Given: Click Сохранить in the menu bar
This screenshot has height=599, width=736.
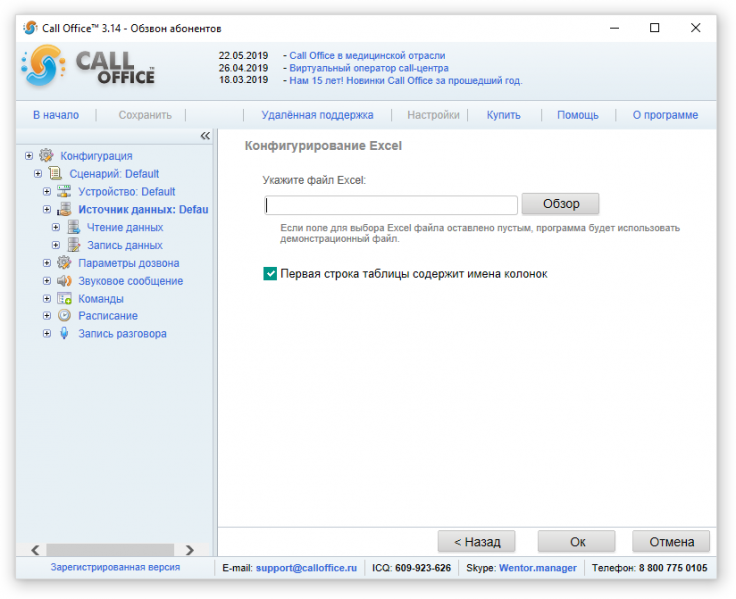Looking at the screenshot, I should tap(145, 115).
